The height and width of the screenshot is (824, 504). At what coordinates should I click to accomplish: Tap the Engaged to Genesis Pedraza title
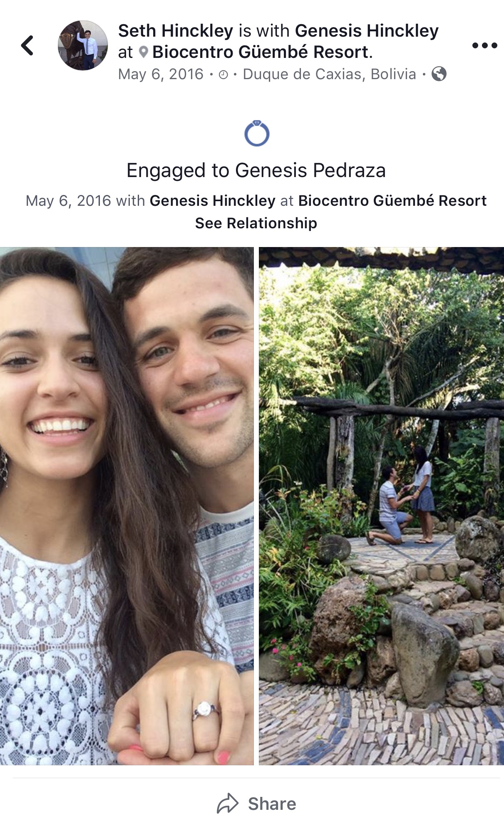[x=256, y=170]
